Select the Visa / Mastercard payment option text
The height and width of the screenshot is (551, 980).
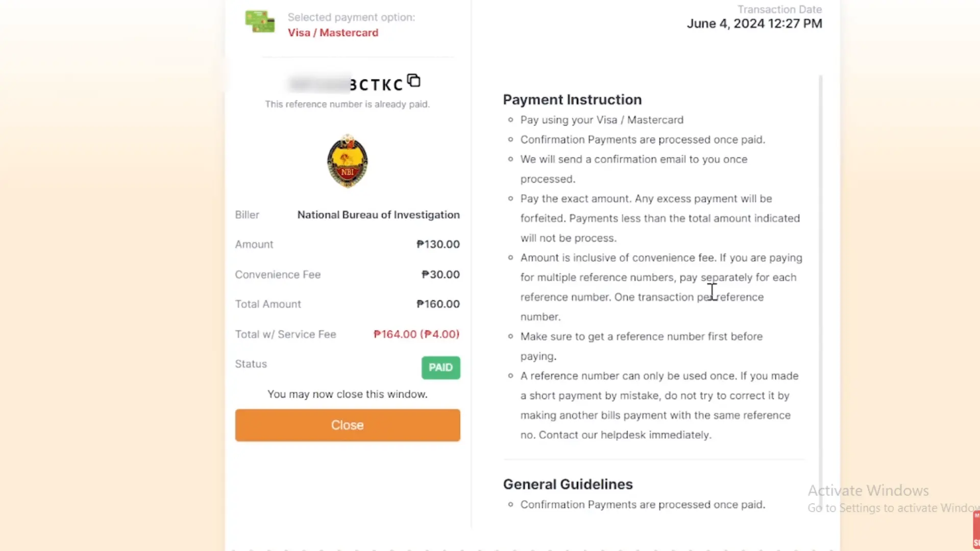pyautogui.click(x=333, y=33)
